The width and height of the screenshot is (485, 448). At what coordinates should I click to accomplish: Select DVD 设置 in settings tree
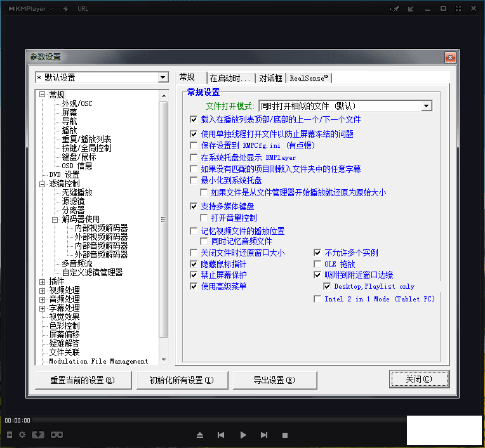point(64,175)
